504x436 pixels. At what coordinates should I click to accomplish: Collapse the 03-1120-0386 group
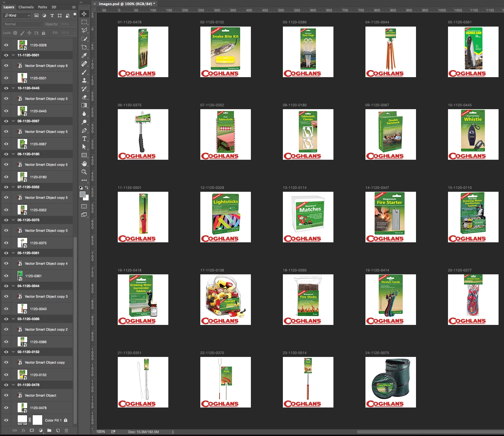coord(13,319)
